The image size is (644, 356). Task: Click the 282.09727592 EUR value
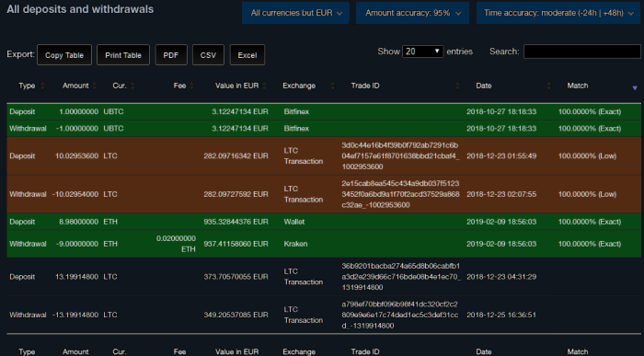click(236, 194)
